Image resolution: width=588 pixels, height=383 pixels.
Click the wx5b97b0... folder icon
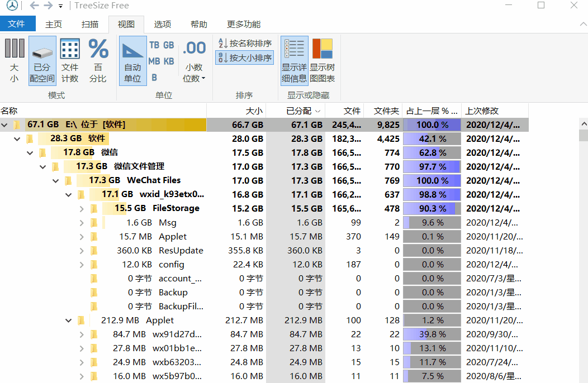[94, 376]
